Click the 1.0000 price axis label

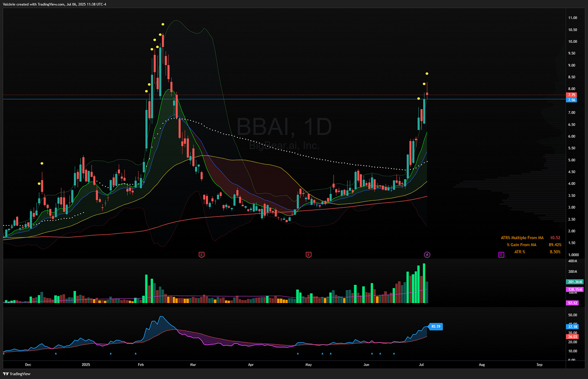point(573,255)
